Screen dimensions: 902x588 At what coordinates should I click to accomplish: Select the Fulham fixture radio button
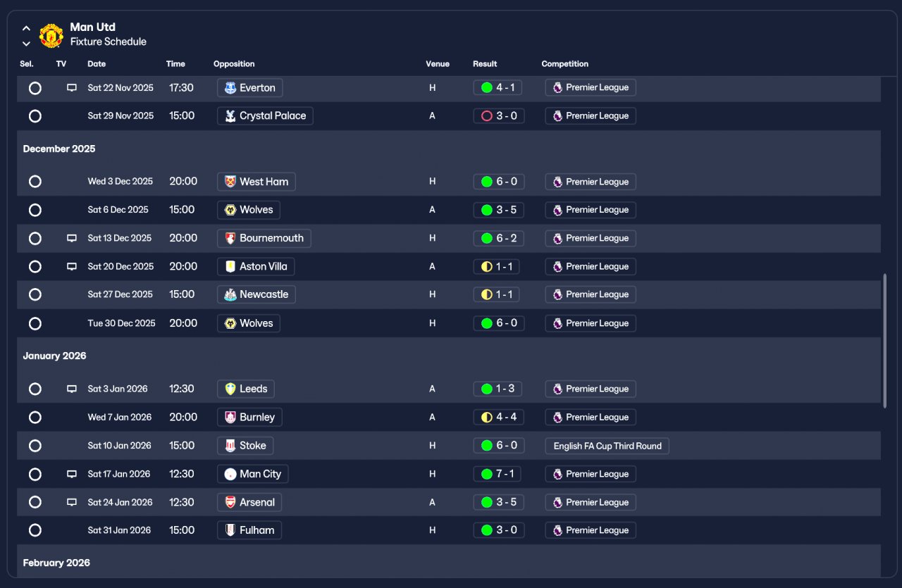pos(35,530)
